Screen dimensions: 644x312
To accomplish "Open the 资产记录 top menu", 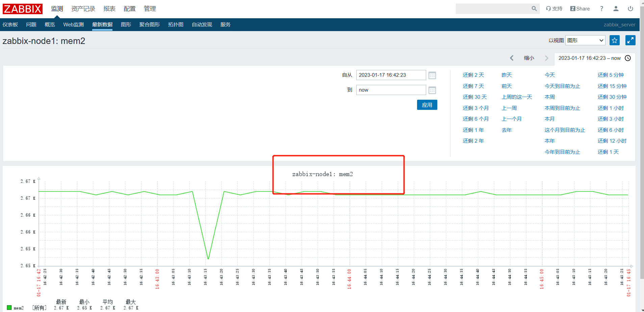I will [x=83, y=9].
